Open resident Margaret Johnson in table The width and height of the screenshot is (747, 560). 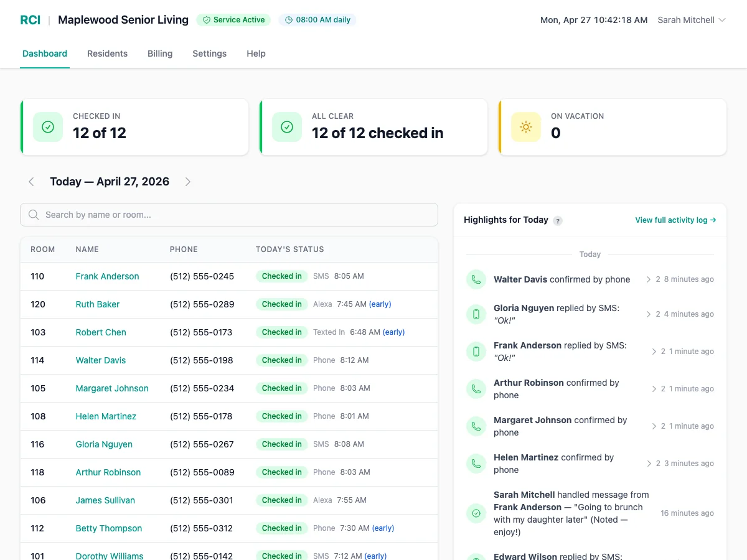pos(112,388)
